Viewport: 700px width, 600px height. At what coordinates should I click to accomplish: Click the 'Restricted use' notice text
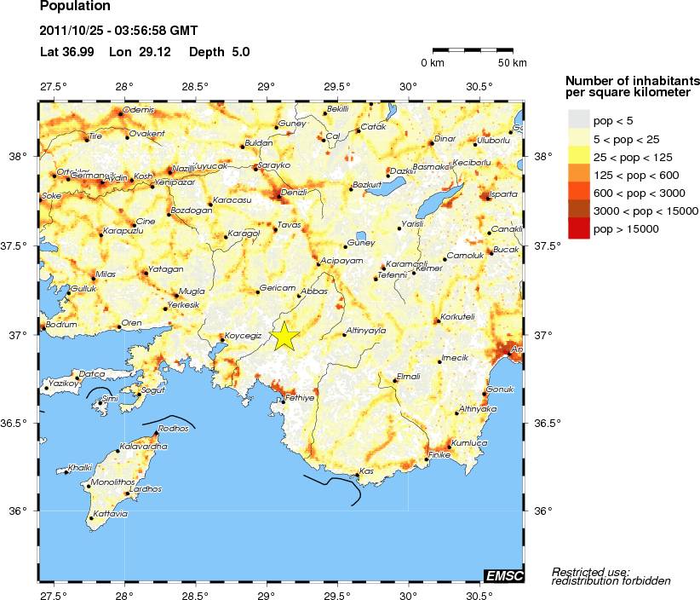[x=611, y=576]
